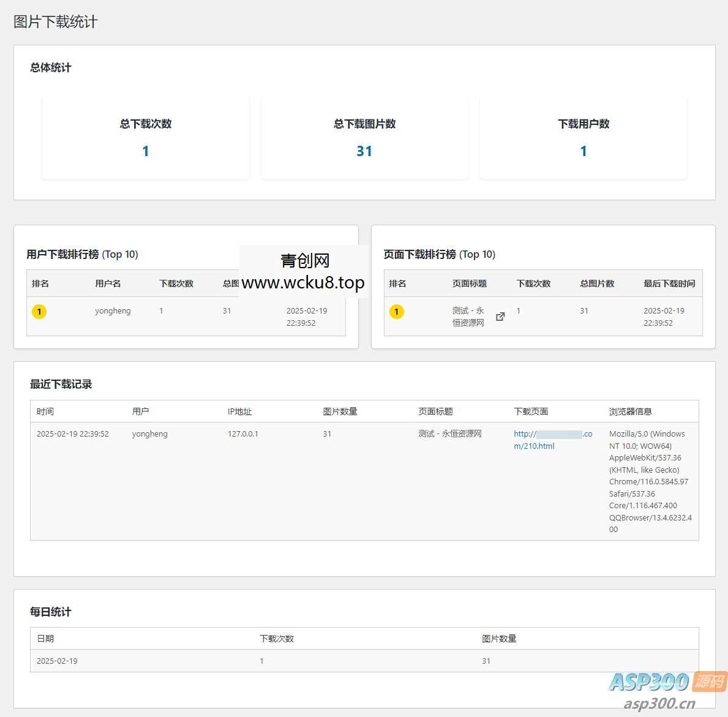This screenshot has width=728, height=717.
Task: Click the rank 1 badge in 用户下载排行榜
Action: (39, 312)
